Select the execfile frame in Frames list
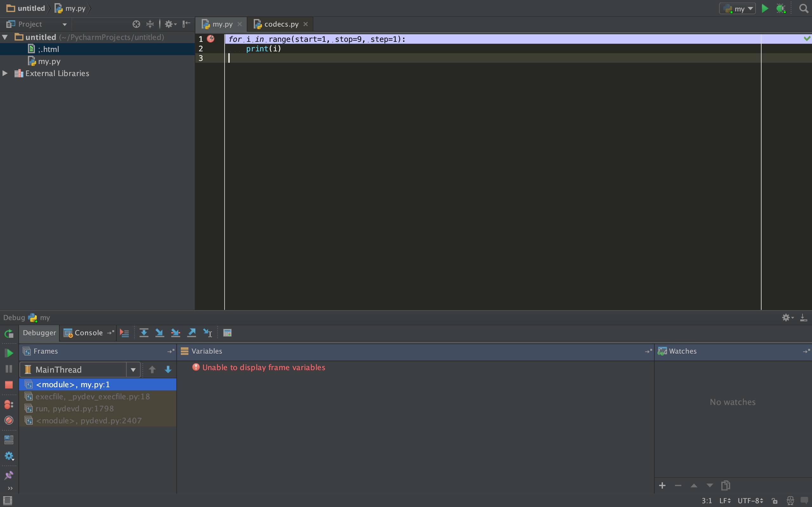The height and width of the screenshot is (507, 812). (x=93, y=396)
